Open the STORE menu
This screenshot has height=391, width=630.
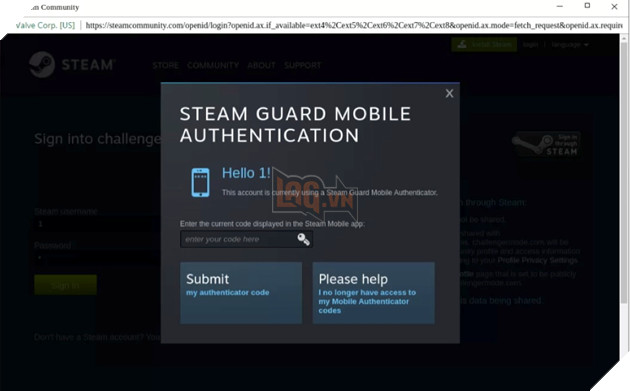click(x=166, y=66)
